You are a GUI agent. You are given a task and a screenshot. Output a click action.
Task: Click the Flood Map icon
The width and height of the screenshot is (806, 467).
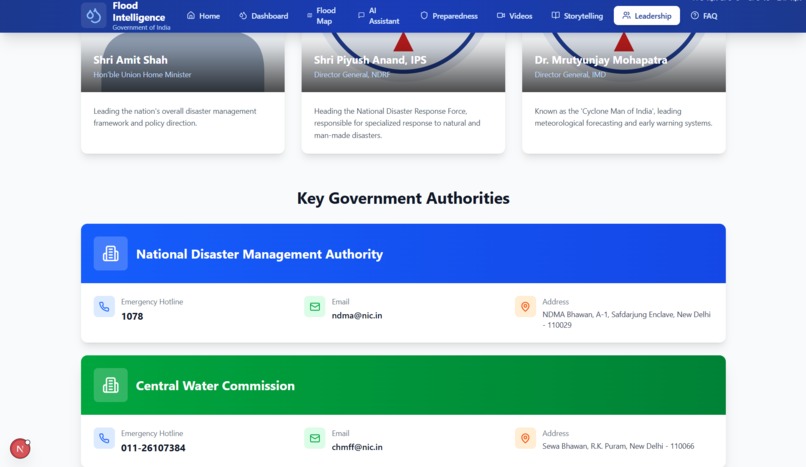coord(309,15)
